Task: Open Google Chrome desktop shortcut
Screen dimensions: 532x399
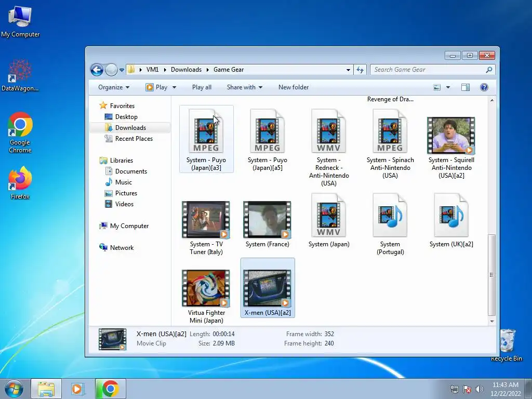Action: click(20, 132)
